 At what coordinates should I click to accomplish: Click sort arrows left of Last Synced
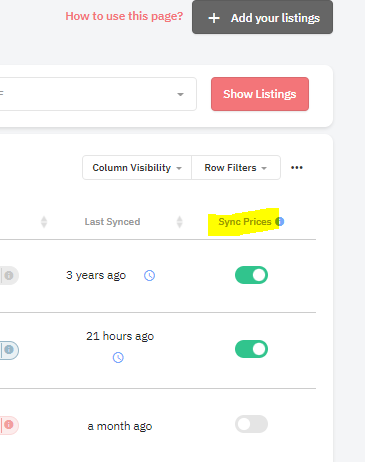pos(44,222)
